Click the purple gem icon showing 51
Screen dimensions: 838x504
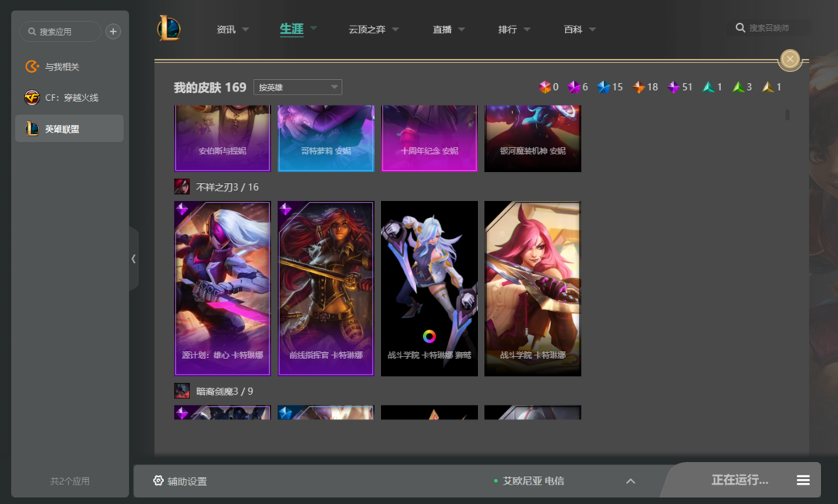click(x=674, y=87)
